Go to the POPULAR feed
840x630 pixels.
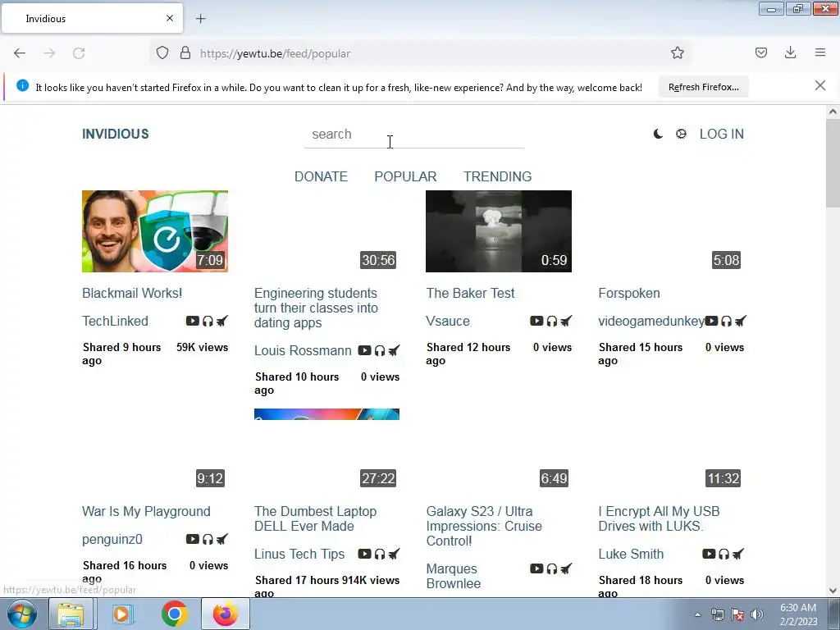coord(405,176)
